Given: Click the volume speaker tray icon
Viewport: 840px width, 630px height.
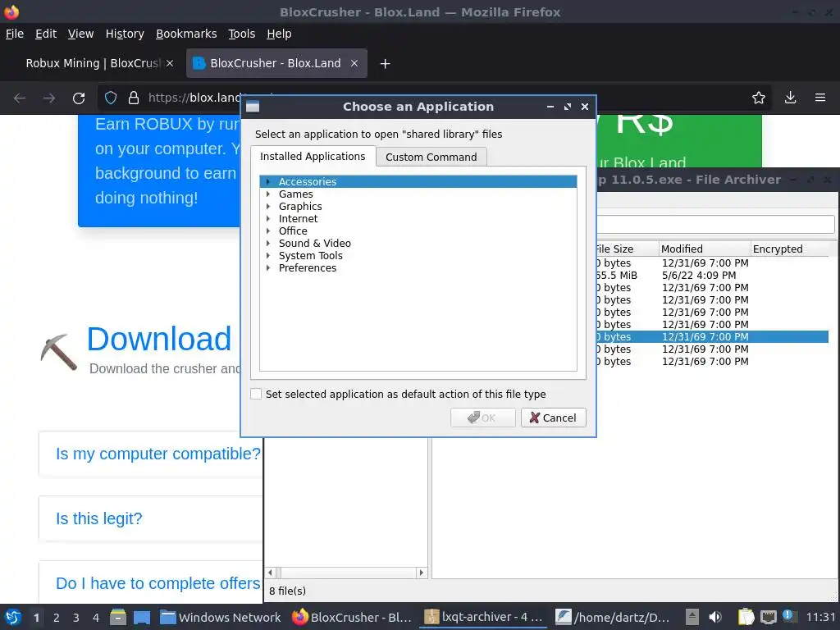Looking at the screenshot, I should [x=715, y=617].
